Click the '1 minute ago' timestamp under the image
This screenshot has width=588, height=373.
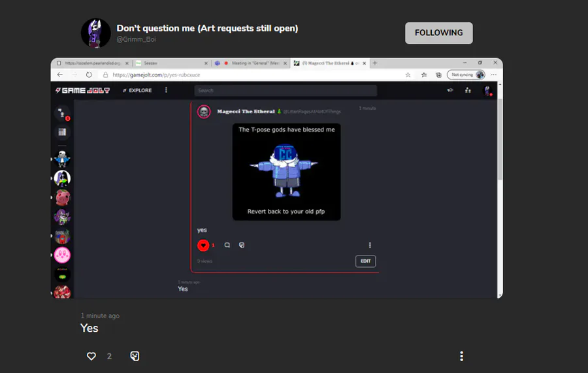coord(100,316)
